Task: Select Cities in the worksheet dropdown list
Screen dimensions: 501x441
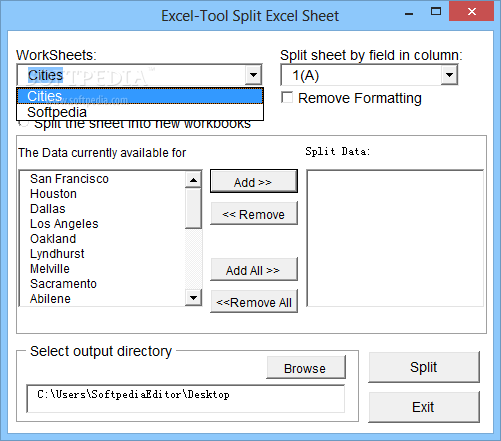Action: 140,96
